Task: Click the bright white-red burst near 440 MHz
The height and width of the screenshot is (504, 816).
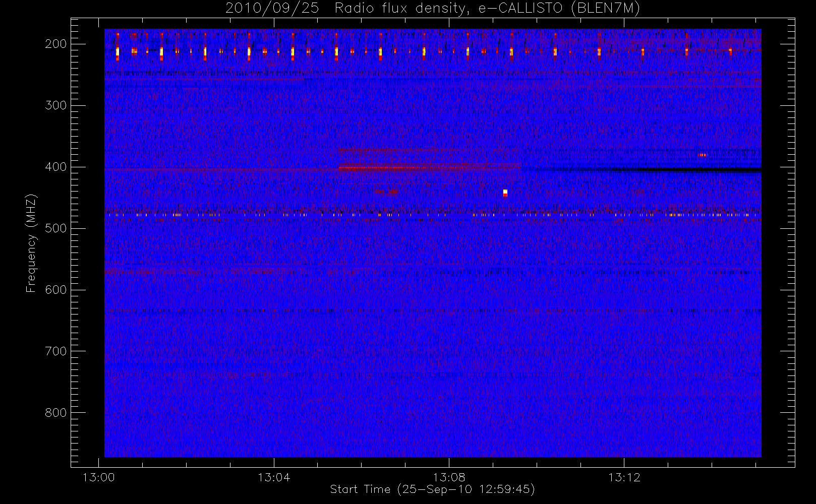Action: coord(505,193)
